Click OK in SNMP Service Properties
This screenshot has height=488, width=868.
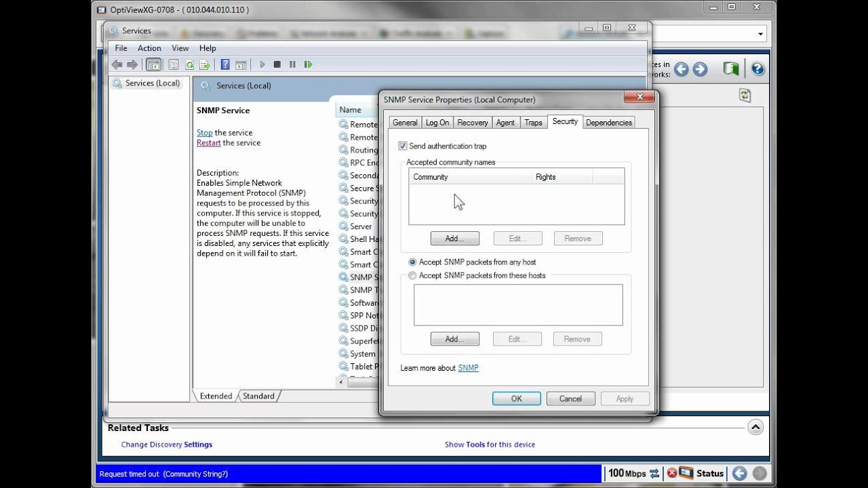click(517, 399)
